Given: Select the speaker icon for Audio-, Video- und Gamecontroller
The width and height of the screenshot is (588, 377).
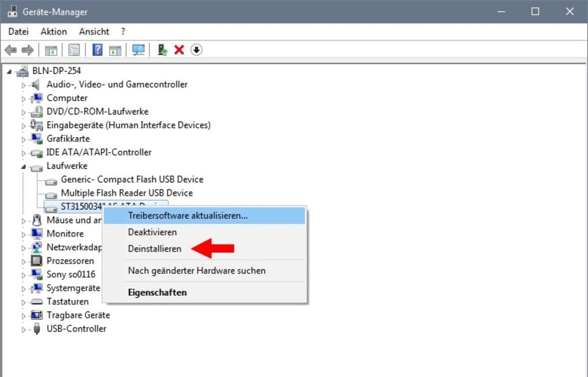Looking at the screenshot, I should (x=36, y=84).
